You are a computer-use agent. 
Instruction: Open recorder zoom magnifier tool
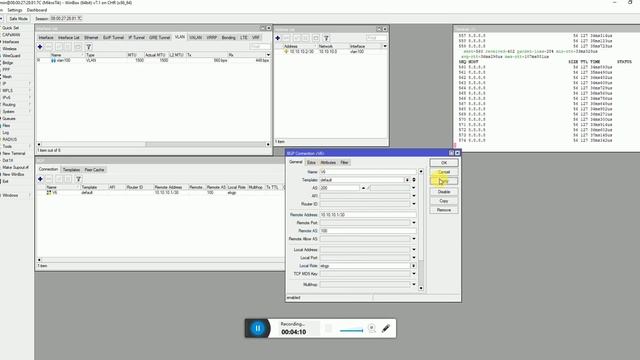[372, 328]
